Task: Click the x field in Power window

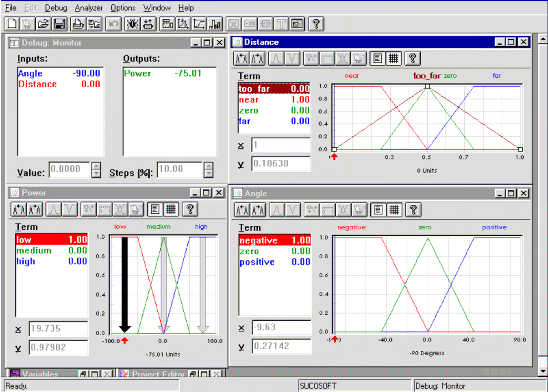Action: coord(59,328)
